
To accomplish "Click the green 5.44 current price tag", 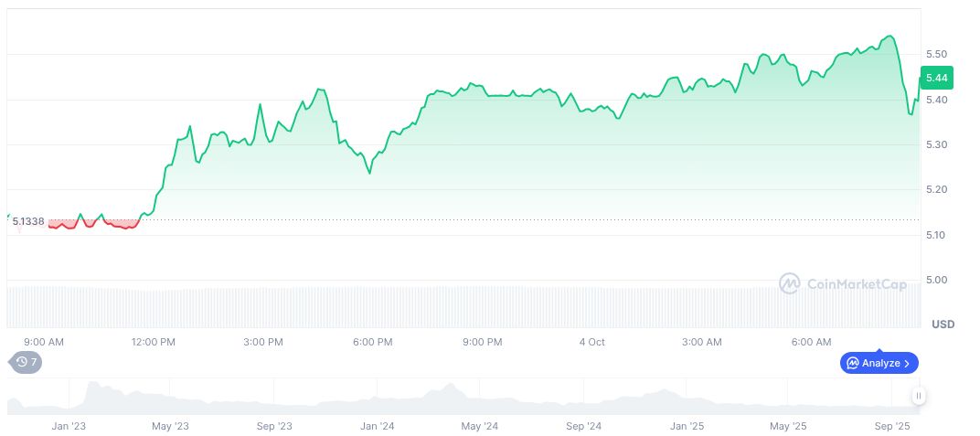I will click(x=938, y=77).
